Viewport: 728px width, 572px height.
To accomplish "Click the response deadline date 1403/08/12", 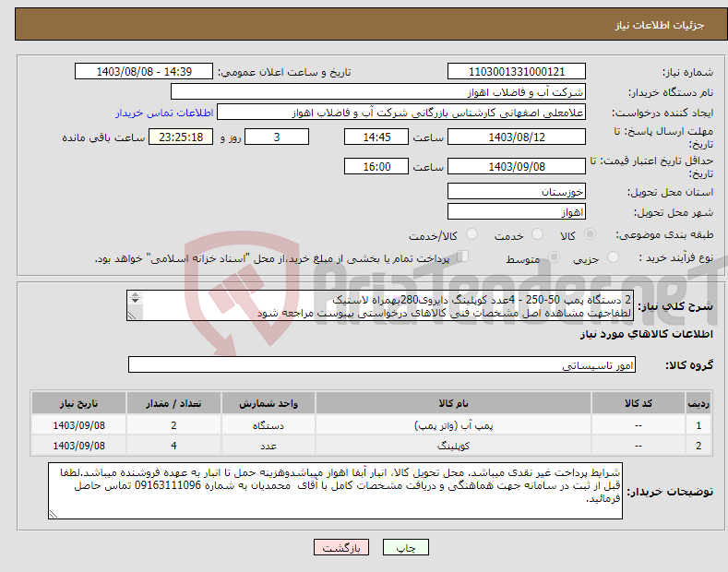I will 517,137.
